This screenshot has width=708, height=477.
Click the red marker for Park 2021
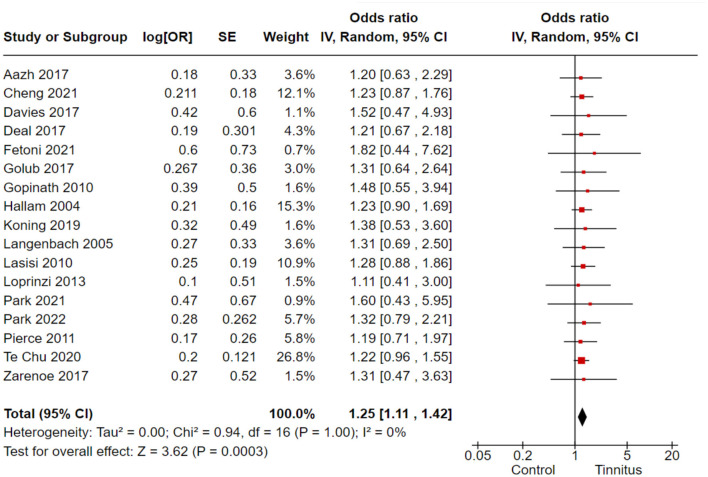pyautogui.click(x=590, y=304)
